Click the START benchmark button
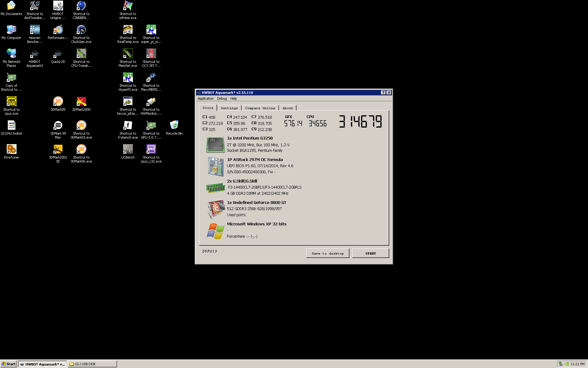Image resolution: width=588 pixels, height=368 pixels. click(371, 253)
